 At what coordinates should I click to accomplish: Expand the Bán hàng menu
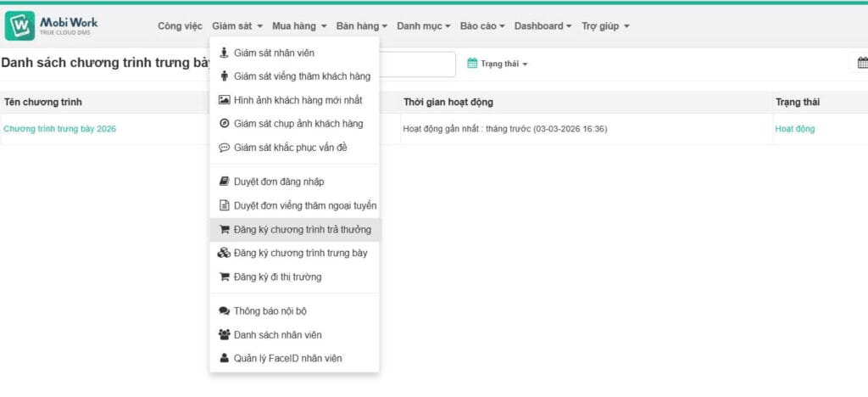point(362,26)
